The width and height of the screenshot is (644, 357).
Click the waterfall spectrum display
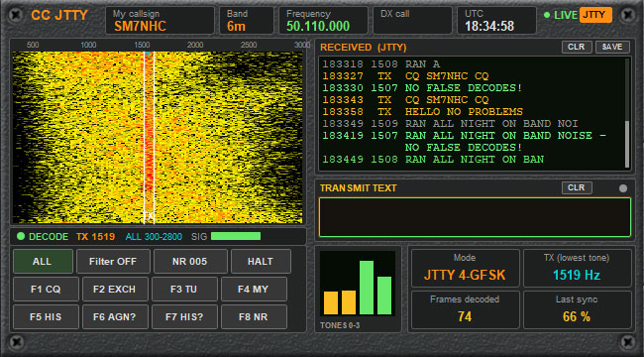tap(158, 138)
